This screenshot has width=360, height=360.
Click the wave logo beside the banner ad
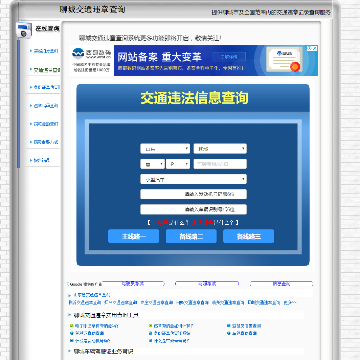tap(79, 53)
